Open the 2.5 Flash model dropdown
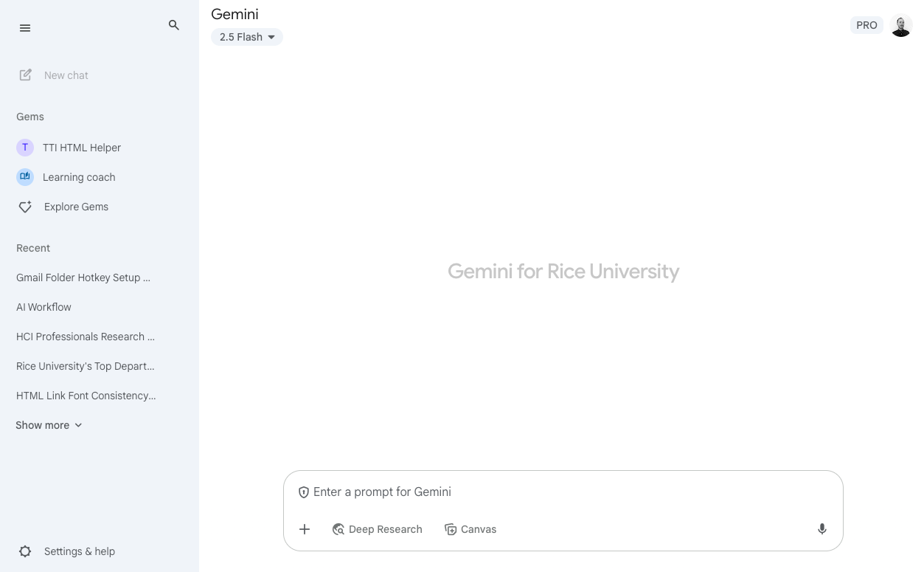Viewport: 924px width, 572px height. [x=247, y=37]
